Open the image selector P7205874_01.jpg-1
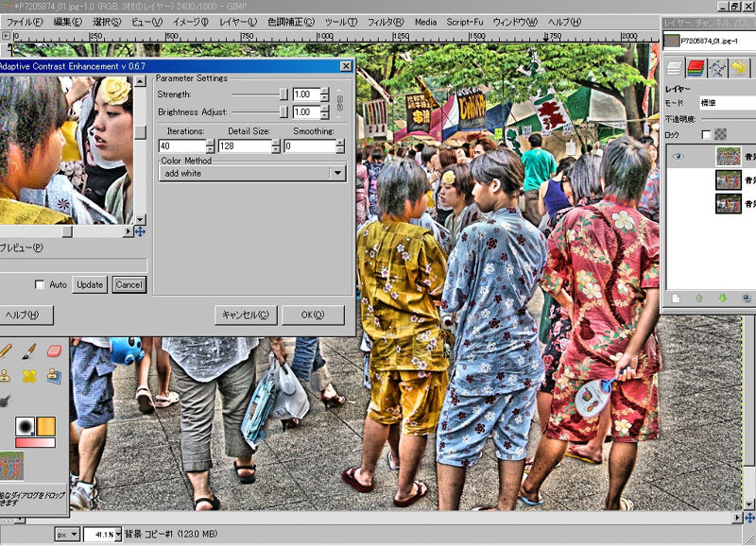The height and width of the screenshot is (546, 756). [x=710, y=41]
